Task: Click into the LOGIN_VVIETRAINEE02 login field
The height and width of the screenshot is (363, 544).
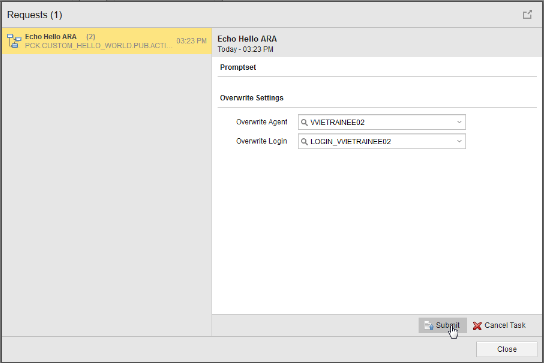Action: pos(382,141)
